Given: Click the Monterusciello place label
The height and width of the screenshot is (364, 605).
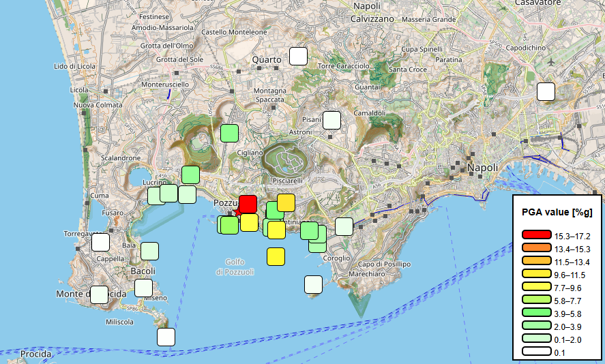Looking at the screenshot, I should pos(165,85).
